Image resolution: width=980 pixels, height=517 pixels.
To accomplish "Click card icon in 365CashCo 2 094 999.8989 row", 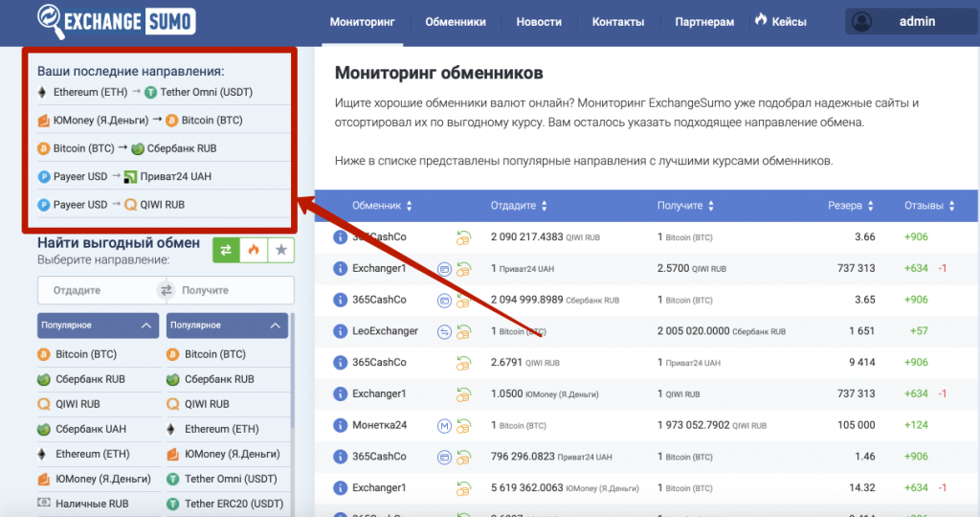I will (x=444, y=301).
